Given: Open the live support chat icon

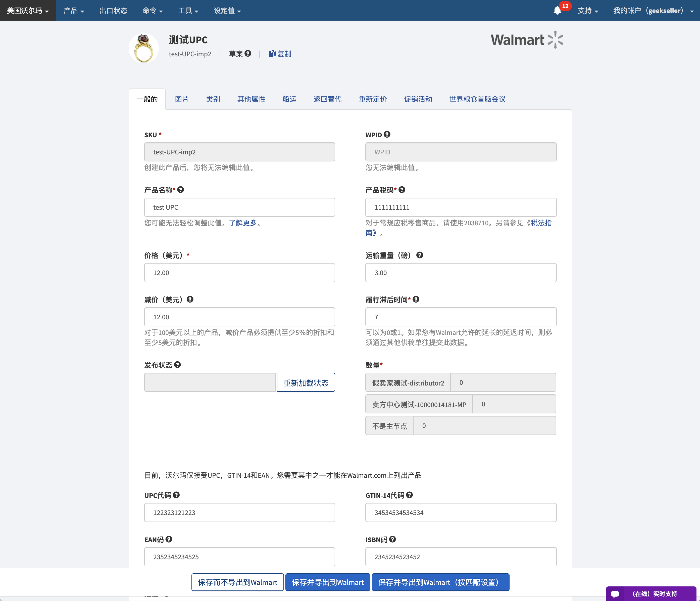Looking at the screenshot, I should pos(615,594).
